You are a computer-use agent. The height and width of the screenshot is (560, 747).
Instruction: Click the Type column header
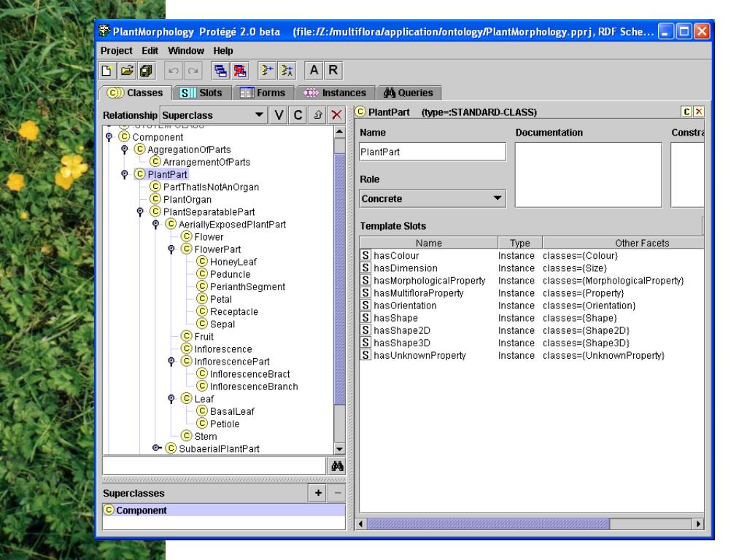[519, 243]
